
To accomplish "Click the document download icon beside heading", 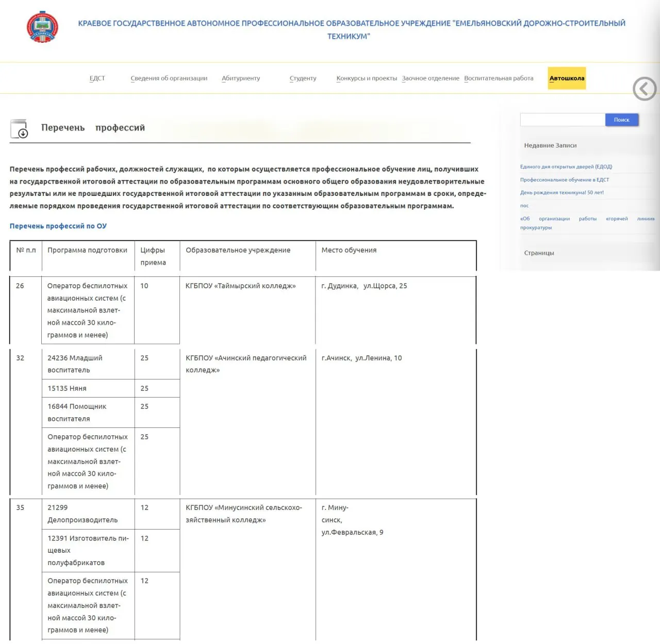I will (x=20, y=129).
